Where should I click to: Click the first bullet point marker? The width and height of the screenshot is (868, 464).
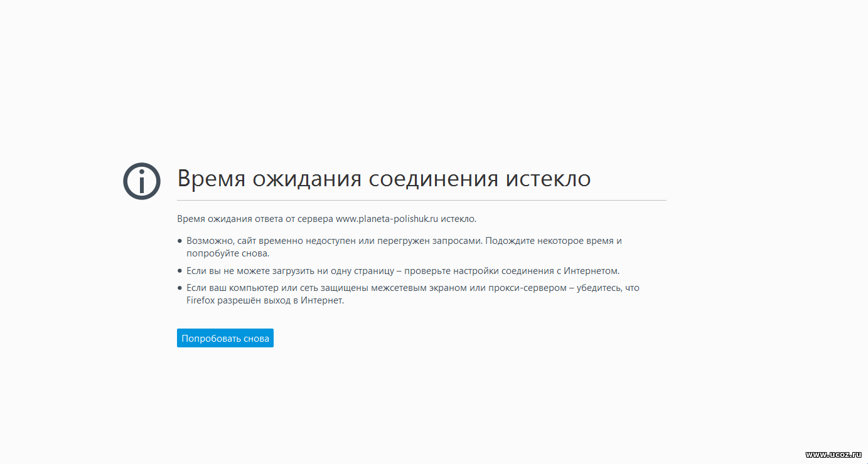click(179, 241)
